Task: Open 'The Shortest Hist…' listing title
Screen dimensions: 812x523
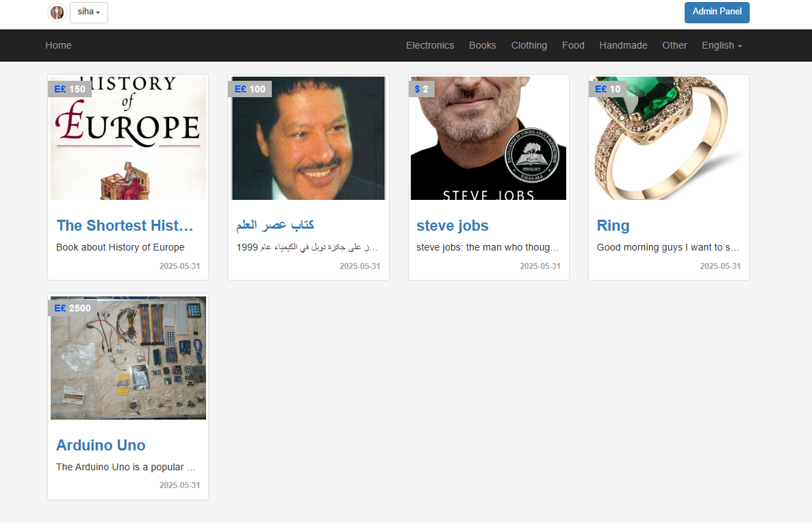Action: (125, 226)
